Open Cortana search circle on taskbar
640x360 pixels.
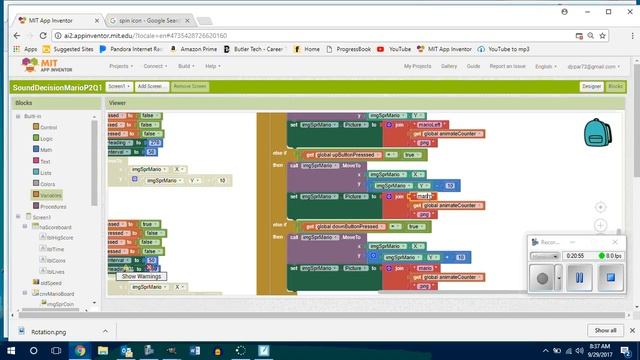tap(33, 351)
